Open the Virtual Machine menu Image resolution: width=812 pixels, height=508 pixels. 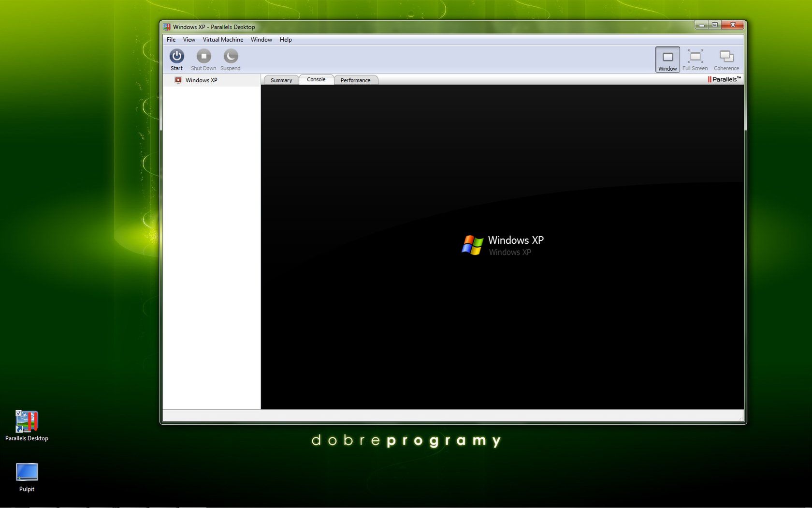223,40
